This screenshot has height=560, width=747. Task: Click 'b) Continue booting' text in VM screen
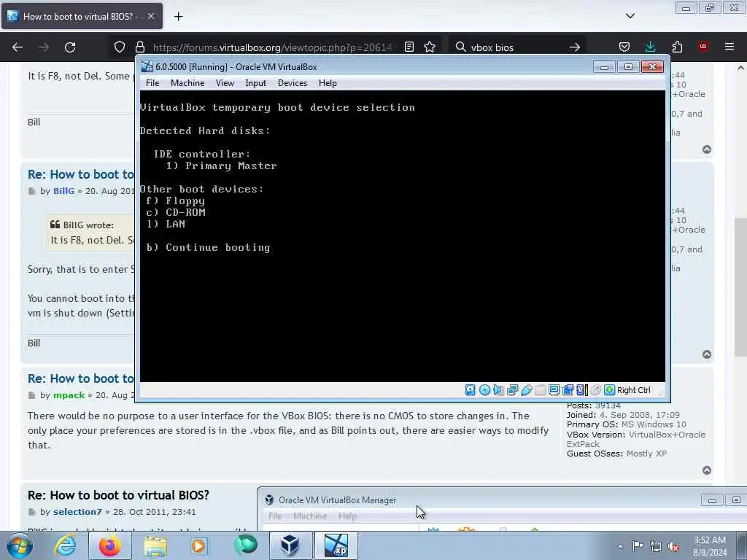[208, 248]
